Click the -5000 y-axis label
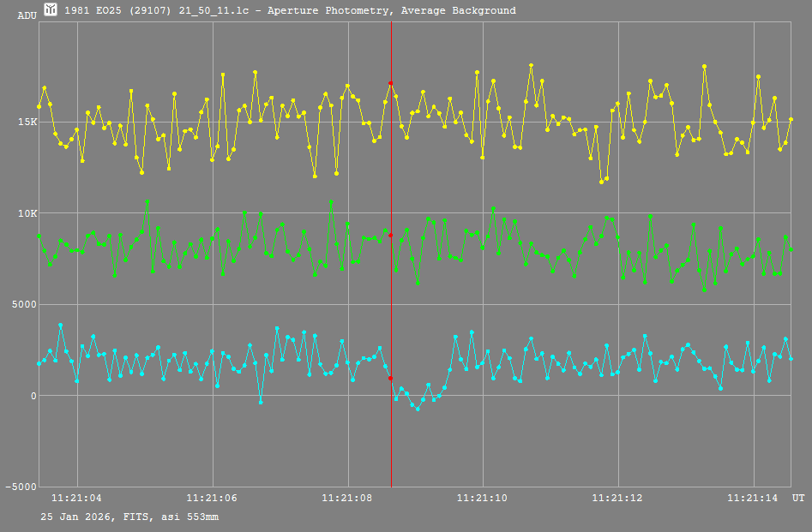 pos(21,487)
